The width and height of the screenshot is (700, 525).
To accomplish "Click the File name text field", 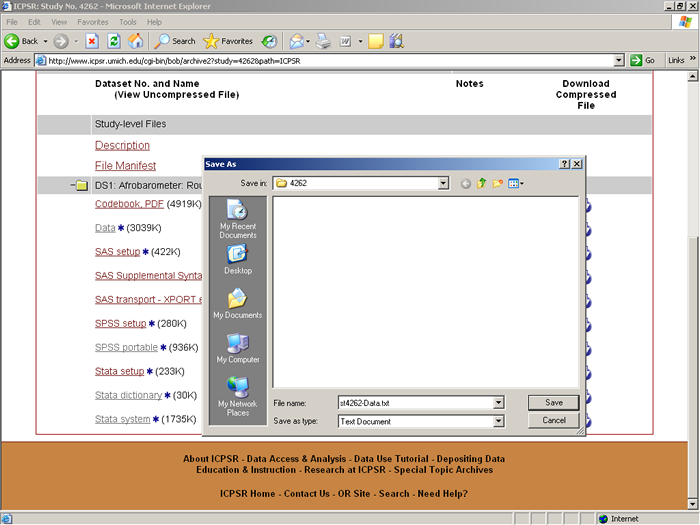I will 416,403.
